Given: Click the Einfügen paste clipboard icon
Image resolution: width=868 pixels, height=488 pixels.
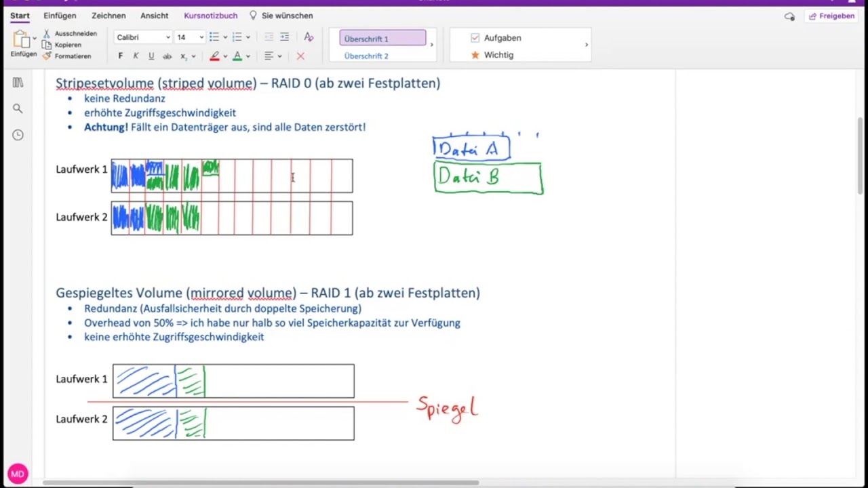Looking at the screenshot, I should (x=21, y=39).
